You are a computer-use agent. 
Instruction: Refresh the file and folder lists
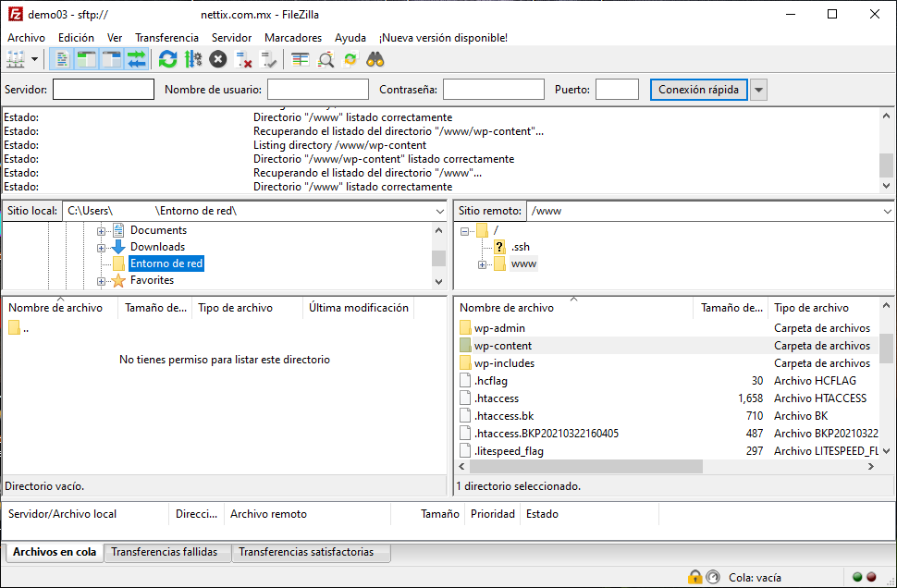pos(167,59)
